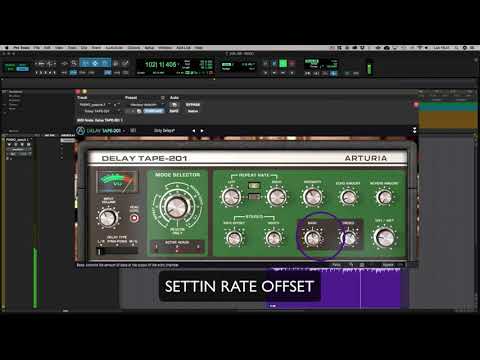This screenshot has height=360, width=480.
Task: Click the Record transport button
Action: [x=292, y=63]
